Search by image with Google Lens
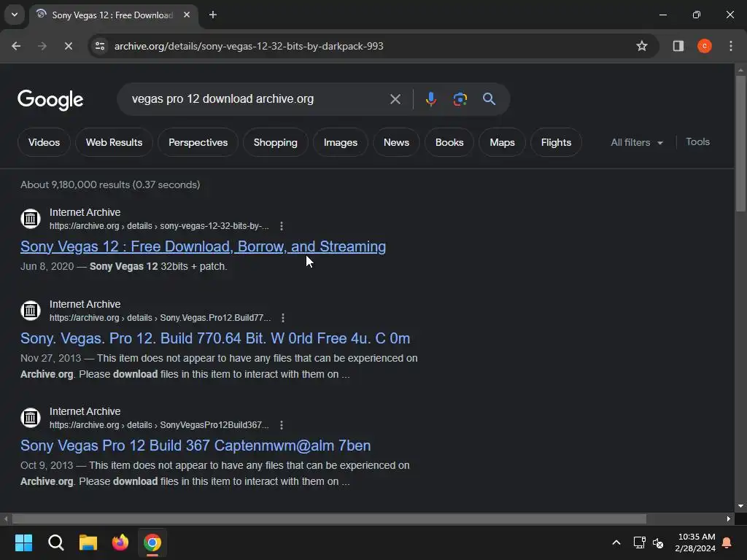Viewport: 747px width, 560px height. click(x=460, y=99)
